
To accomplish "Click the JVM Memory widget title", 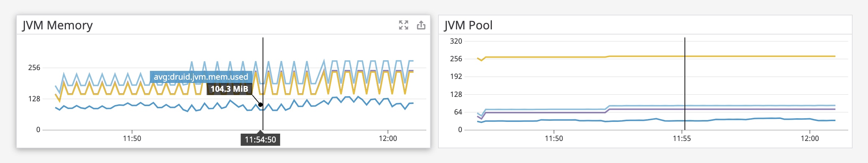I will pyautogui.click(x=58, y=25).
